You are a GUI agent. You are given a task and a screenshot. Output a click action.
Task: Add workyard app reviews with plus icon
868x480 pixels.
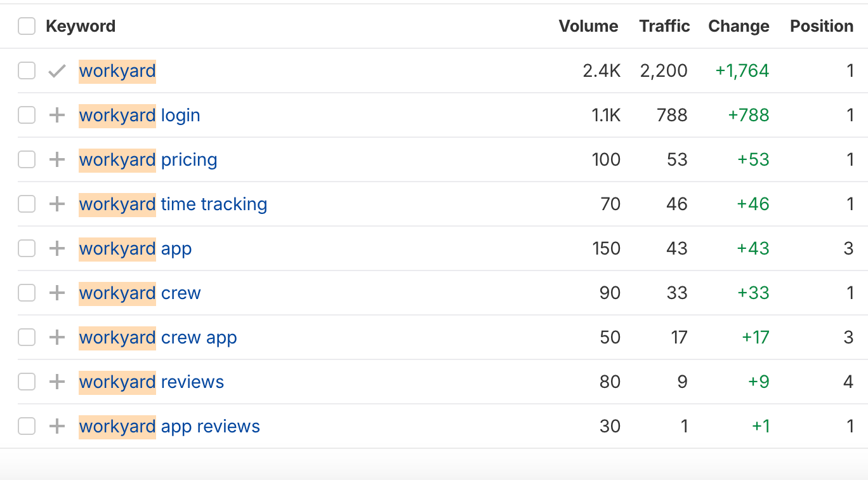[x=57, y=427]
